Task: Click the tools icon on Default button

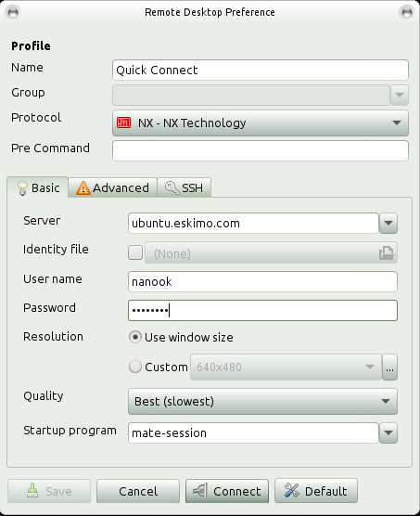Action: pyautogui.click(x=291, y=491)
